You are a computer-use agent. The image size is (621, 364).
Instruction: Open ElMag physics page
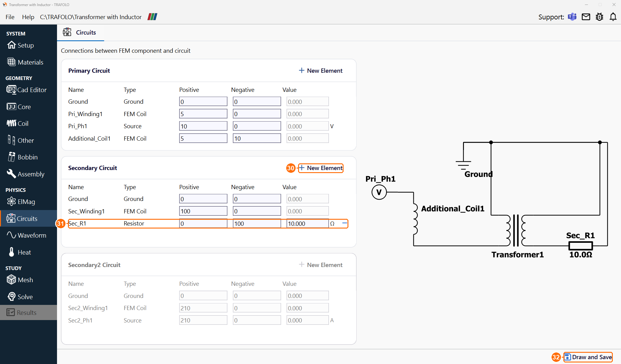pyautogui.click(x=21, y=202)
